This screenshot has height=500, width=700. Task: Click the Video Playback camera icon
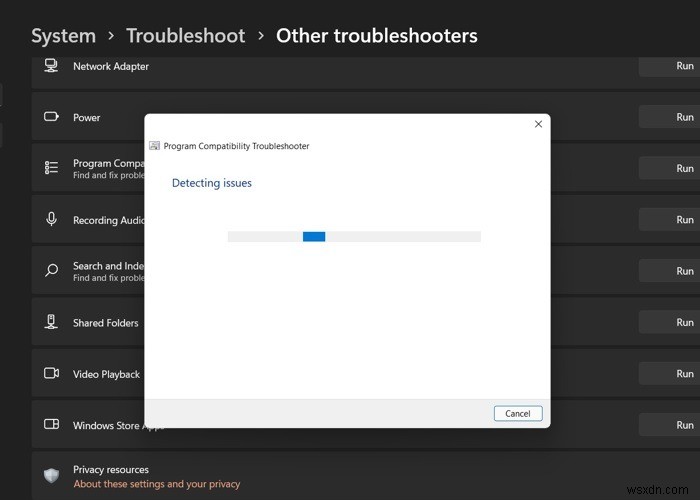pos(51,374)
